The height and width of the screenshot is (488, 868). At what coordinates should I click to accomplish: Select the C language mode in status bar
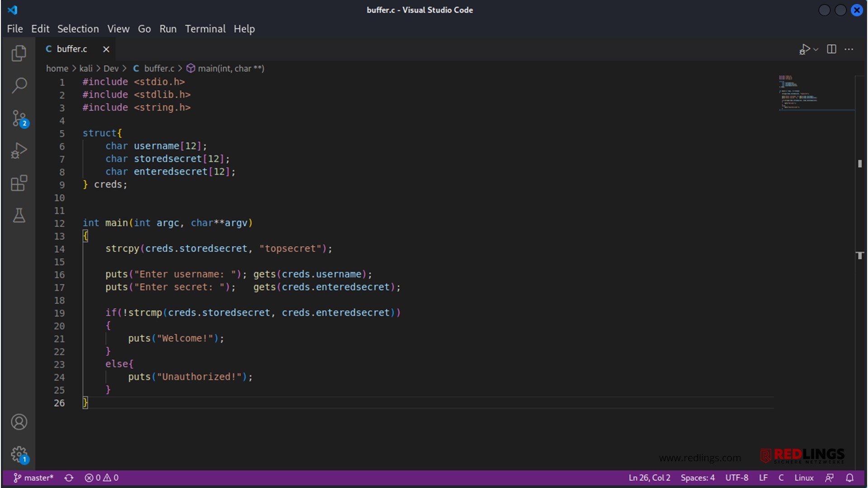(x=781, y=478)
